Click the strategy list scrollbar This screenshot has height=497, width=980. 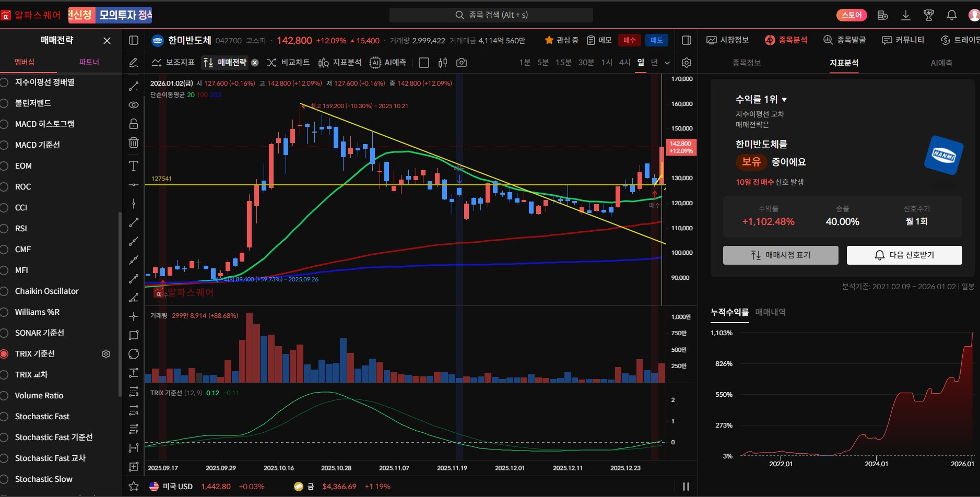point(120,304)
